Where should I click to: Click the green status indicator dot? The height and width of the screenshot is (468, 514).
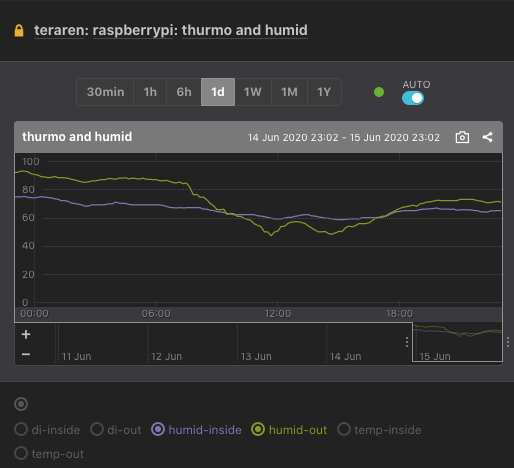pos(379,92)
